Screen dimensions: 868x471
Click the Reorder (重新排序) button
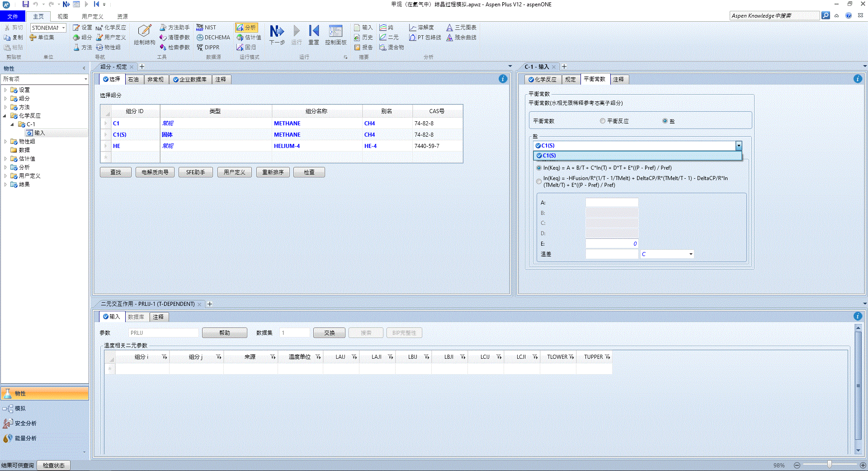pos(273,172)
